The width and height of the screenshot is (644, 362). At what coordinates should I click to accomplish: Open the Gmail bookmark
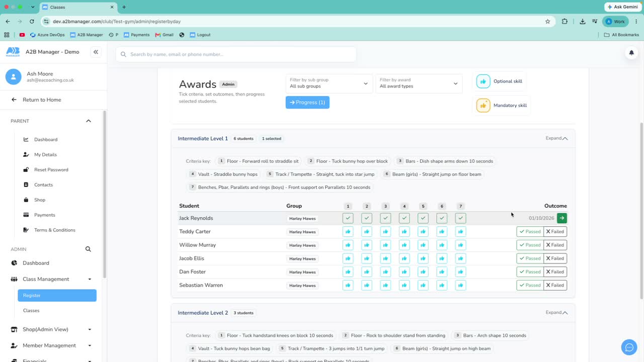165,35
